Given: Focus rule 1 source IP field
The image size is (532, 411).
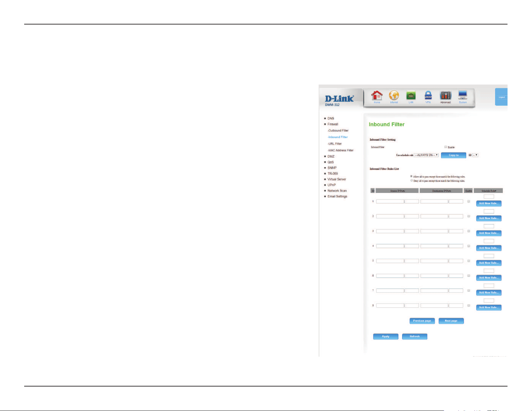Looking at the screenshot, I should point(390,201).
